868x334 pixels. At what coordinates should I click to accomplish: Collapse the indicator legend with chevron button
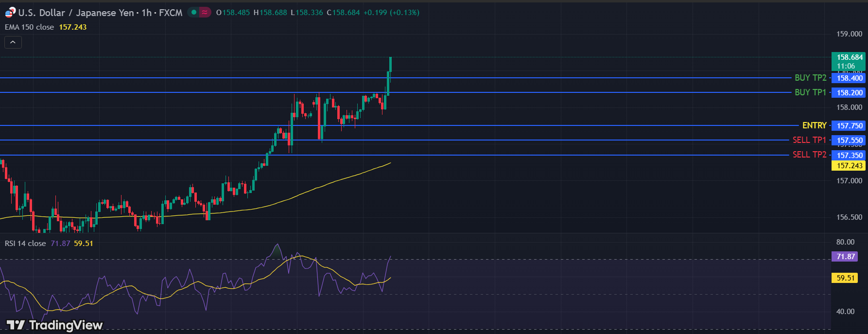click(13, 43)
